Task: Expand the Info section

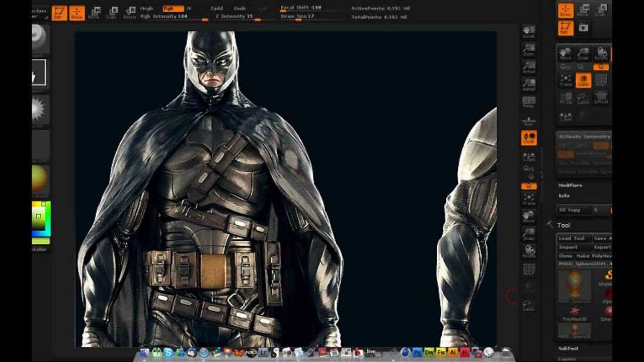Action: 564,196
